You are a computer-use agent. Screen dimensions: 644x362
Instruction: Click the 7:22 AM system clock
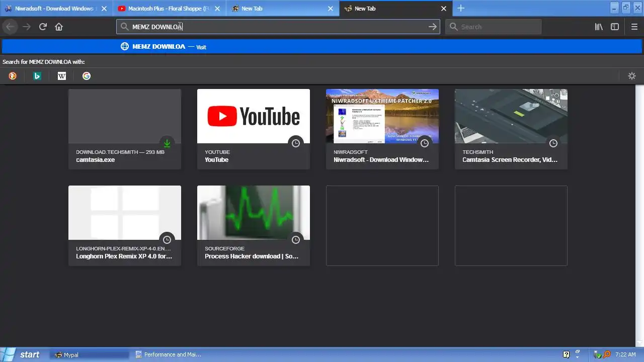(625, 354)
